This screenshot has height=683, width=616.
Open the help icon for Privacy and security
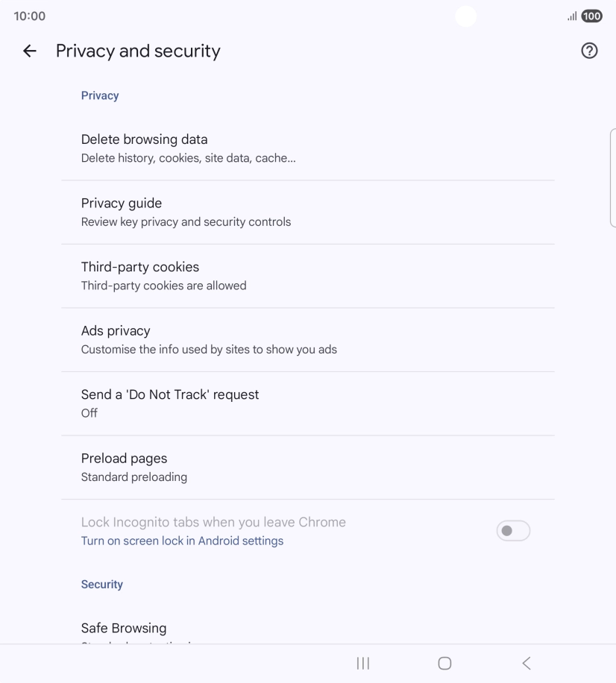[588, 50]
